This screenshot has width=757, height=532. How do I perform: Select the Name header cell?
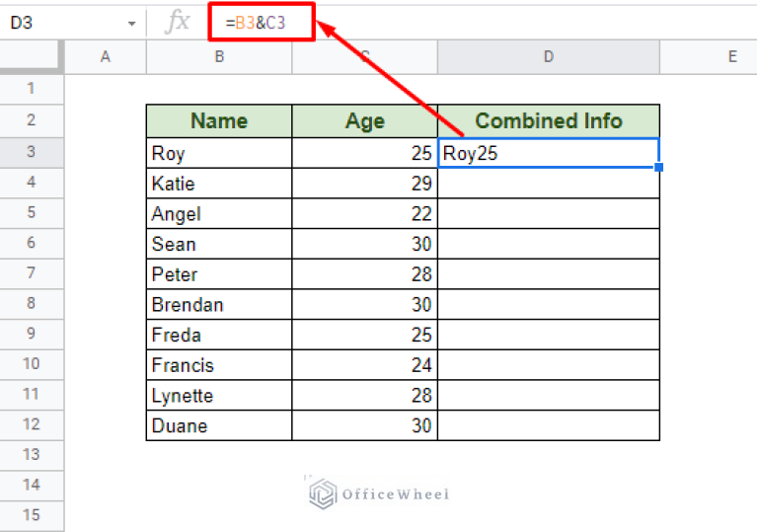coord(218,121)
